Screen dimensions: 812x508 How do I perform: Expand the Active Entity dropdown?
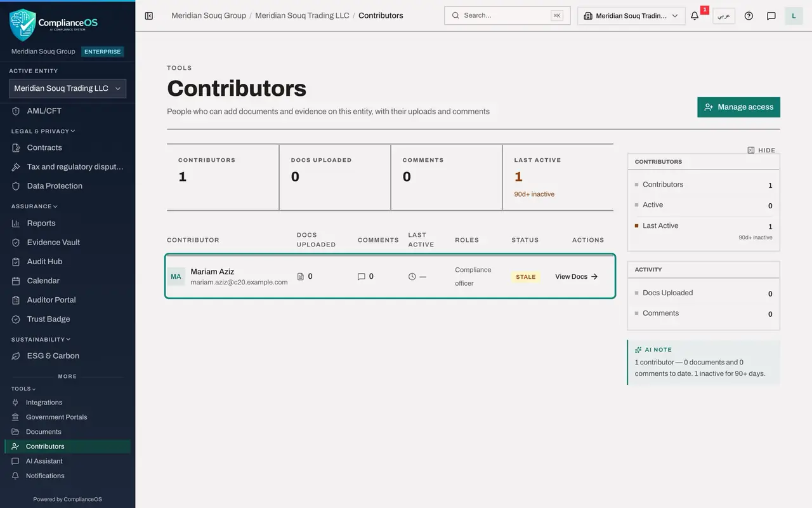point(67,88)
